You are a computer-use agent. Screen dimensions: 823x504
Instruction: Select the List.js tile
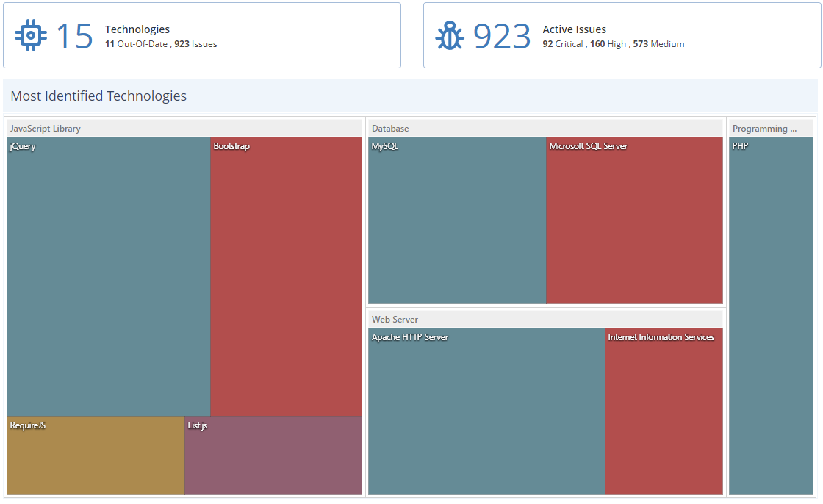272,456
